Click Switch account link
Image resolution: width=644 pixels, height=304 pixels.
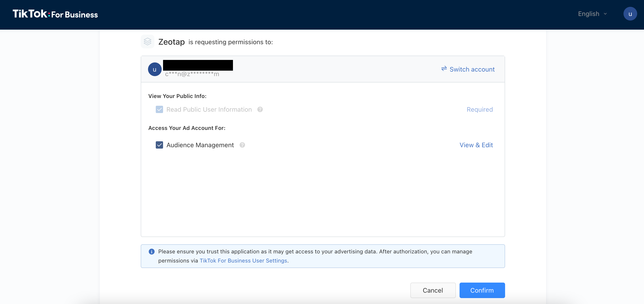coord(472,69)
